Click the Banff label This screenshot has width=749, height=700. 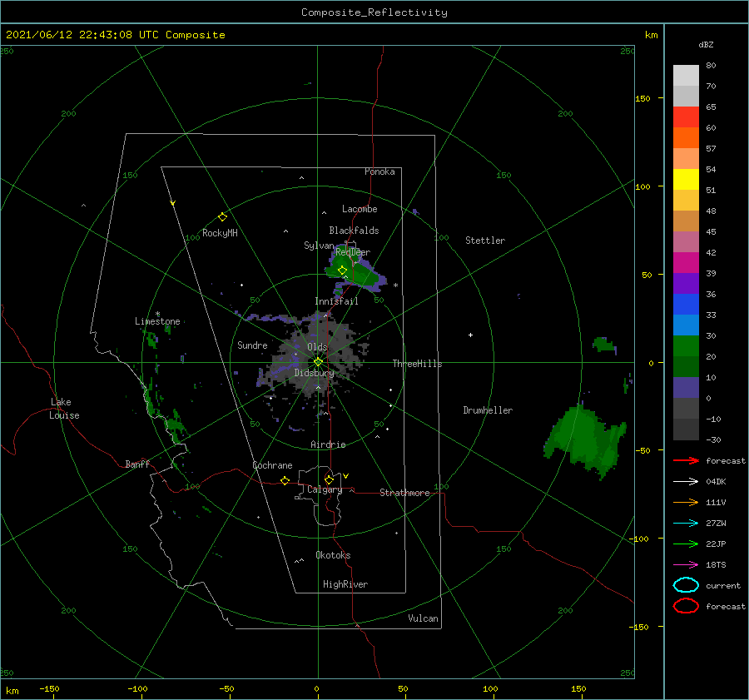[x=137, y=464]
